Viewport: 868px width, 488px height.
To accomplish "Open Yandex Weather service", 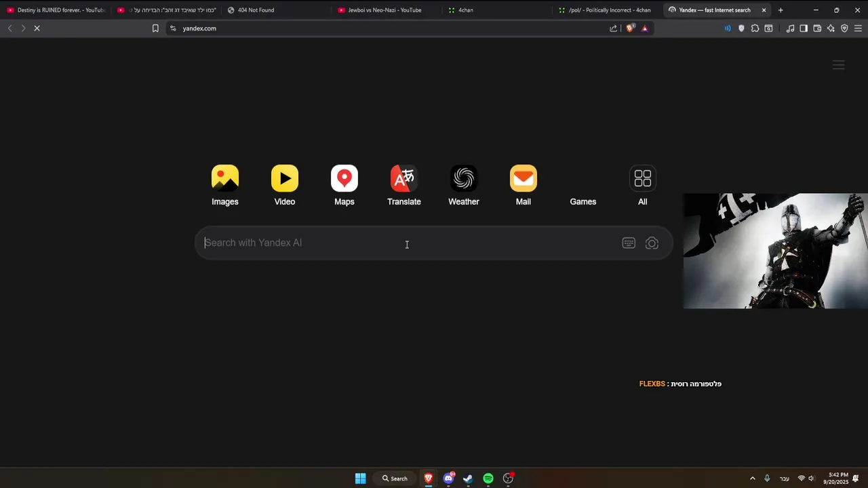I will (464, 185).
